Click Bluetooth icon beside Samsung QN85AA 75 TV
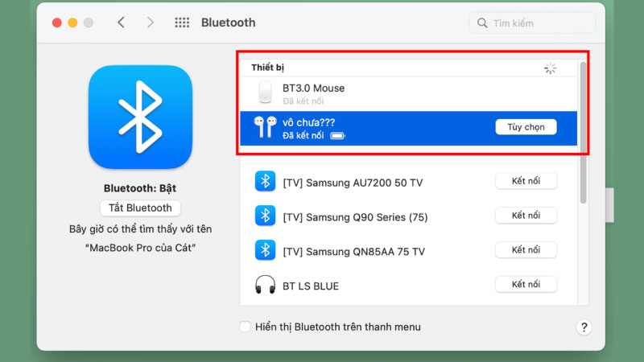The image size is (644, 362). click(x=265, y=250)
